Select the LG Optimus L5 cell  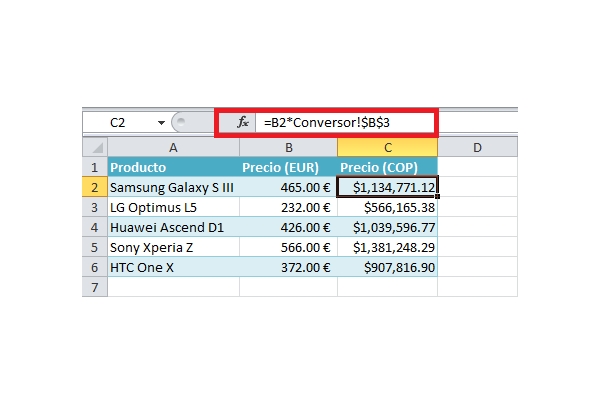point(173,207)
